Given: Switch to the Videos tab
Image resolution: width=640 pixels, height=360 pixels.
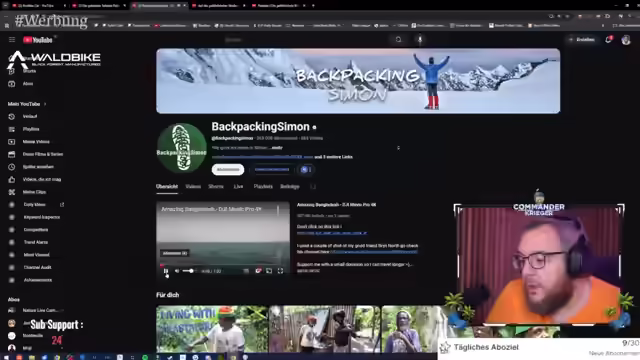Looking at the screenshot, I should (x=193, y=187).
